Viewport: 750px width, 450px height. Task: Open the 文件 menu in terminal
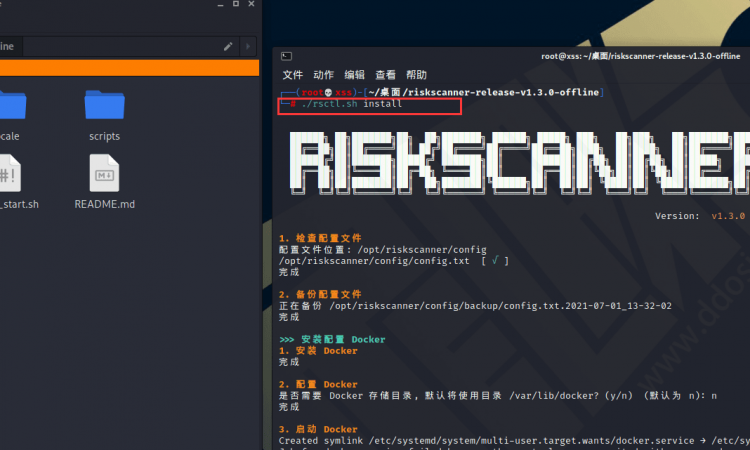click(292, 75)
